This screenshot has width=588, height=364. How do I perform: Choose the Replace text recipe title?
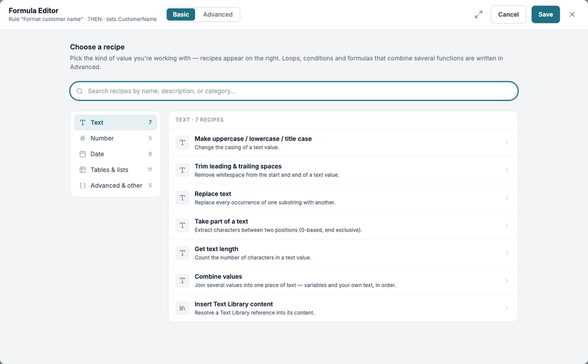pos(213,194)
